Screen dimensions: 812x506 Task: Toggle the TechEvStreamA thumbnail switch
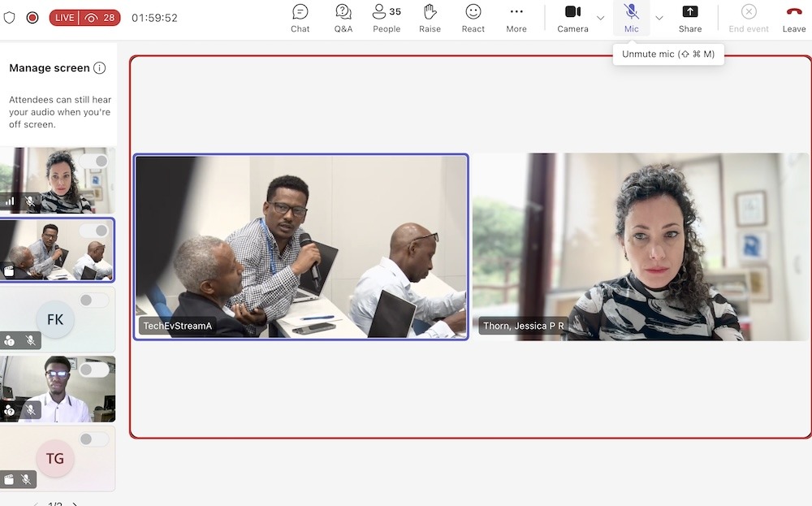(93, 231)
